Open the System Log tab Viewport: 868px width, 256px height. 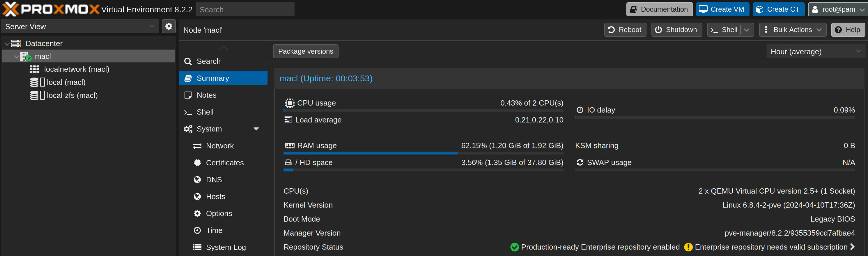pos(223,247)
